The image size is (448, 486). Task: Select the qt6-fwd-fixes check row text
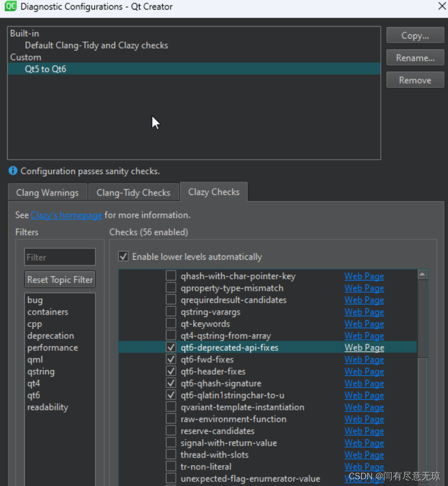[x=207, y=360]
